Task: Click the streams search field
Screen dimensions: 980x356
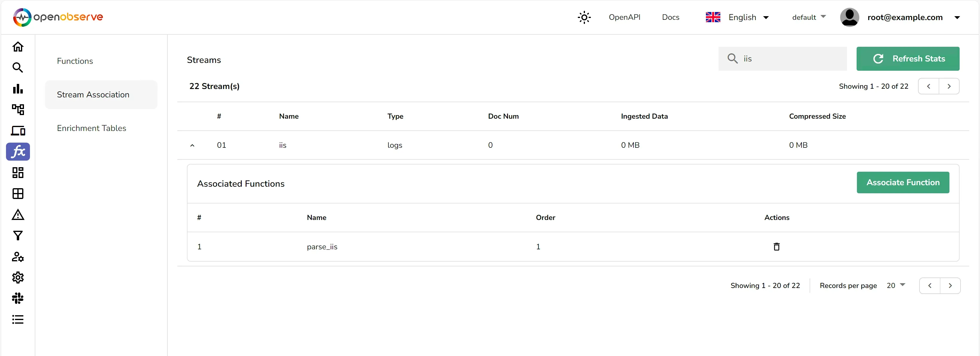Action: [791, 59]
